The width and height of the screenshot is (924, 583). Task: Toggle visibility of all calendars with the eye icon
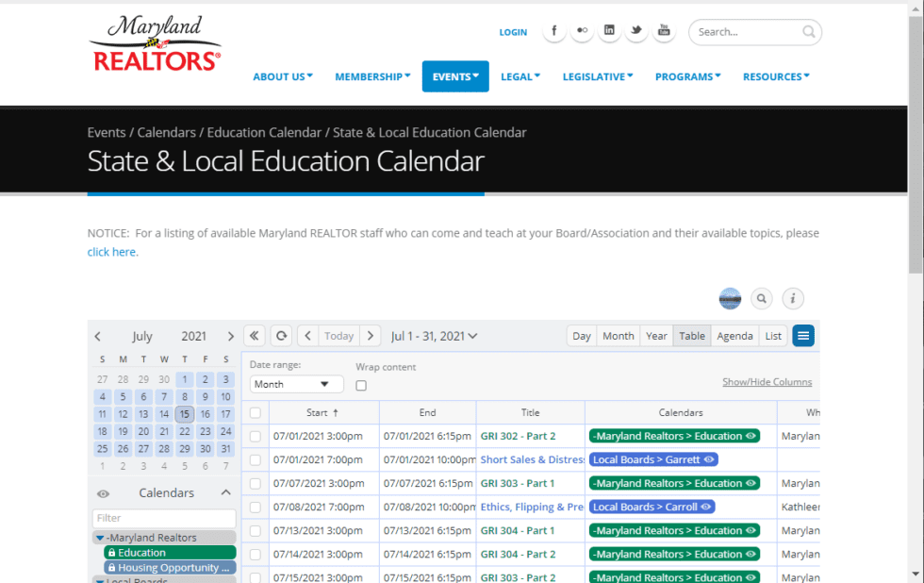(104, 491)
